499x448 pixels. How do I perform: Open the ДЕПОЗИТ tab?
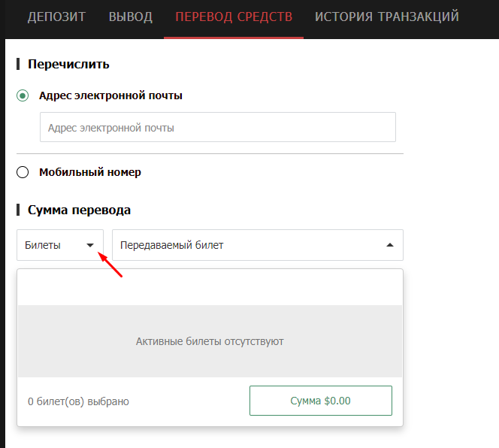pyautogui.click(x=56, y=17)
